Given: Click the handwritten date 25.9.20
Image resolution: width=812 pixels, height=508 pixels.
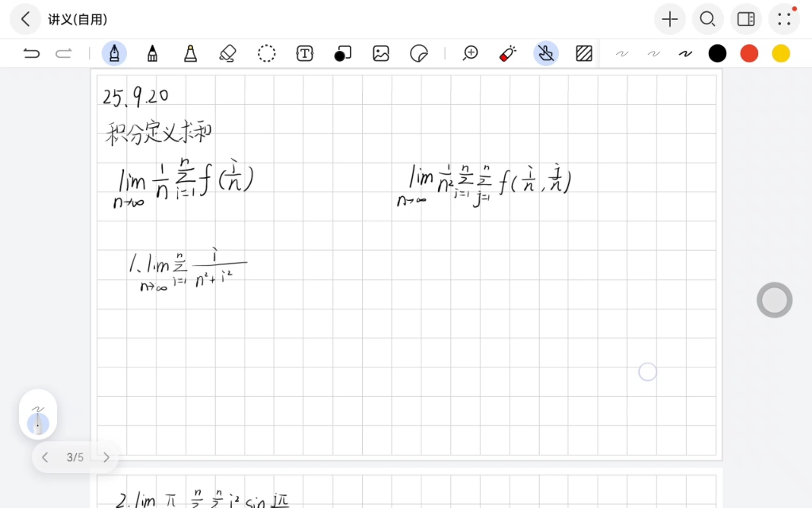Looking at the screenshot, I should [x=135, y=96].
